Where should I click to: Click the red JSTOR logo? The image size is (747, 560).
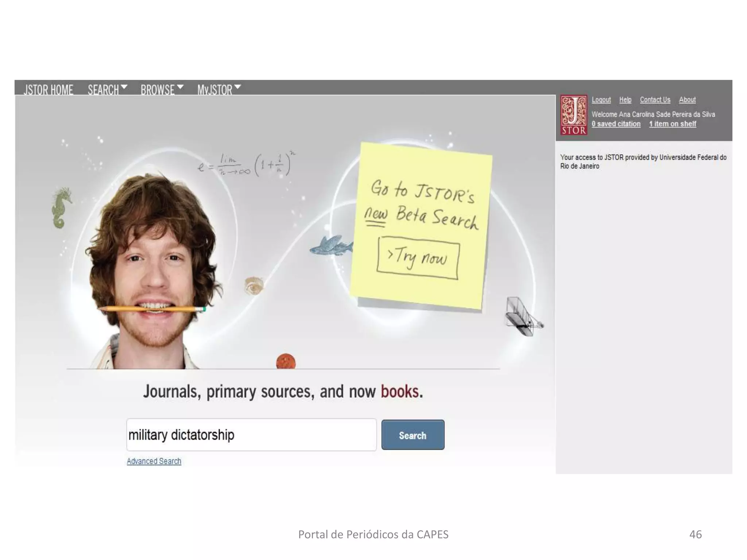point(573,115)
